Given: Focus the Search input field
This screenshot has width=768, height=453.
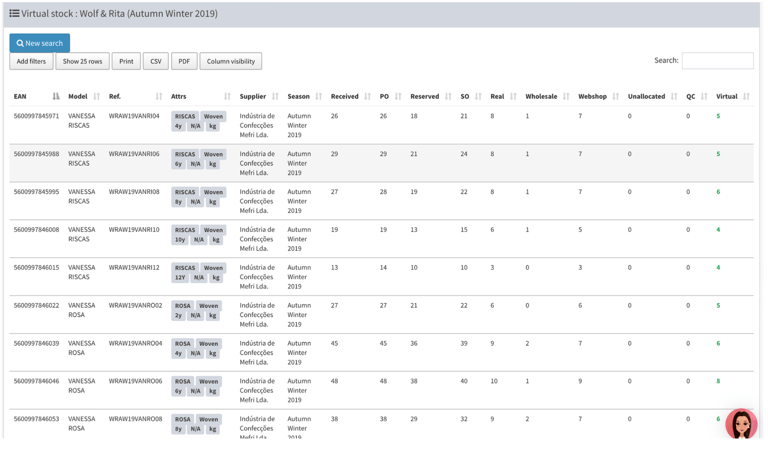Looking at the screenshot, I should pos(717,61).
